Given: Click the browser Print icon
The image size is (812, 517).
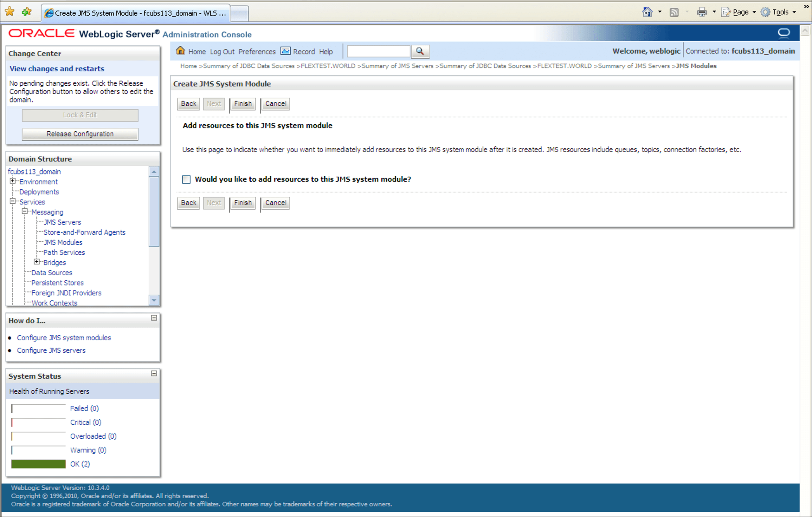Looking at the screenshot, I should tap(701, 12).
